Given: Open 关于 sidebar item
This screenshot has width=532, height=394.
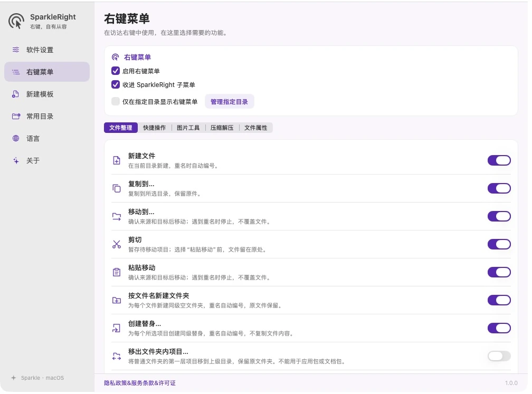Looking at the screenshot, I should [x=47, y=161].
